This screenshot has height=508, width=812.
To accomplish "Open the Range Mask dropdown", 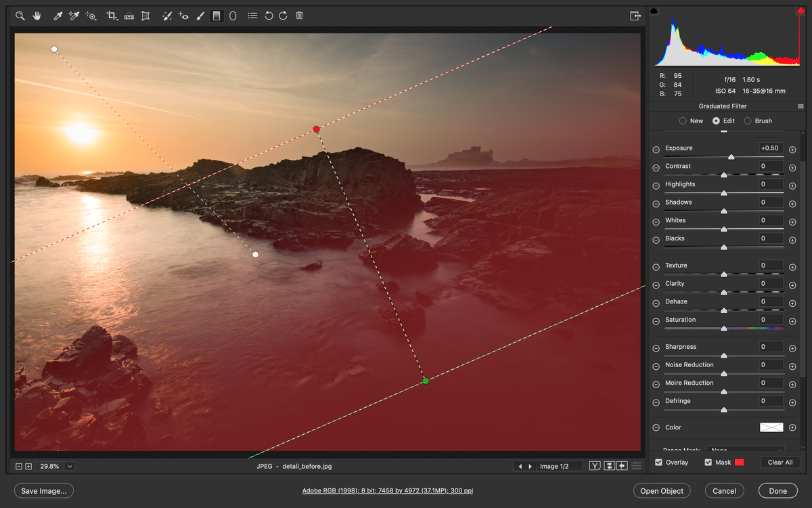I will point(746,449).
